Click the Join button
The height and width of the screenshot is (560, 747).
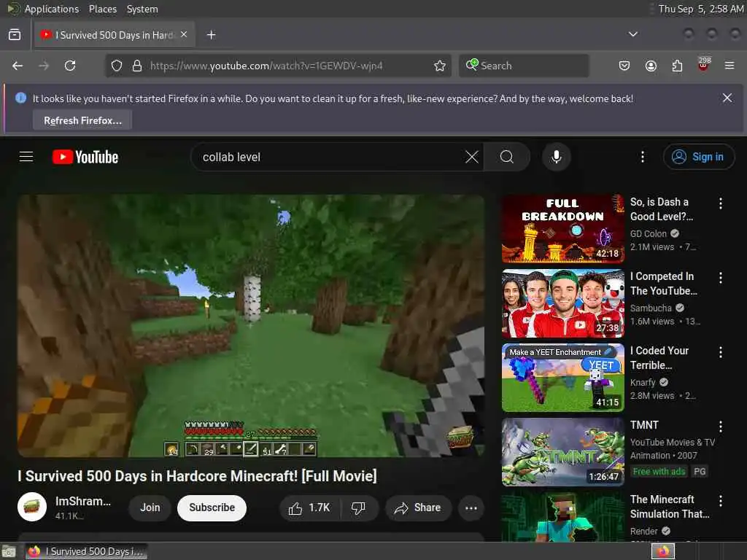pyautogui.click(x=150, y=508)
